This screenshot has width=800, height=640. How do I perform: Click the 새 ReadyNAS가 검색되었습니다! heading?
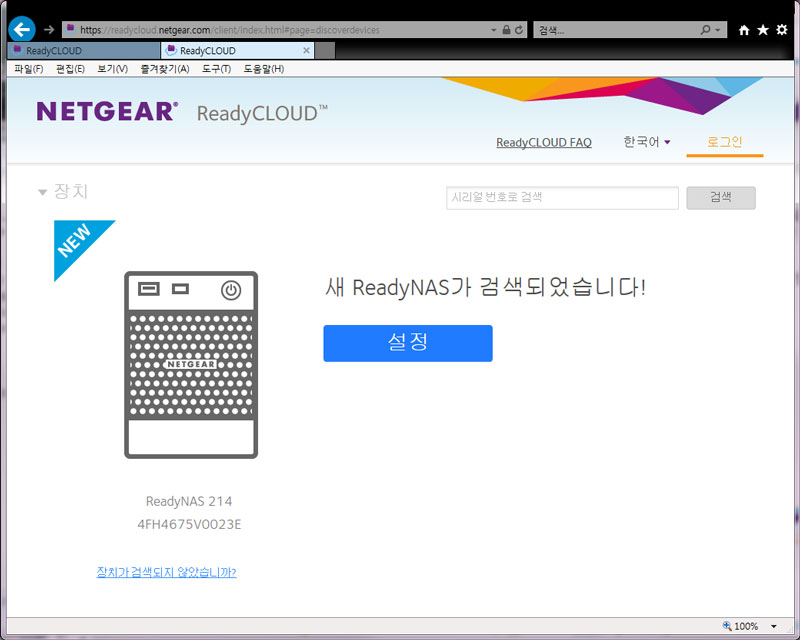pos(486,287)
